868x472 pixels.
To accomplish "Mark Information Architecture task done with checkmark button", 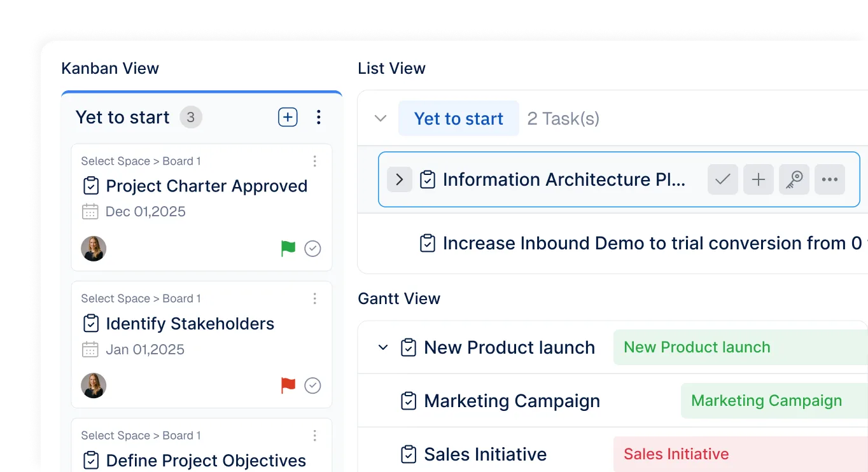I will [x=723, y=179].
